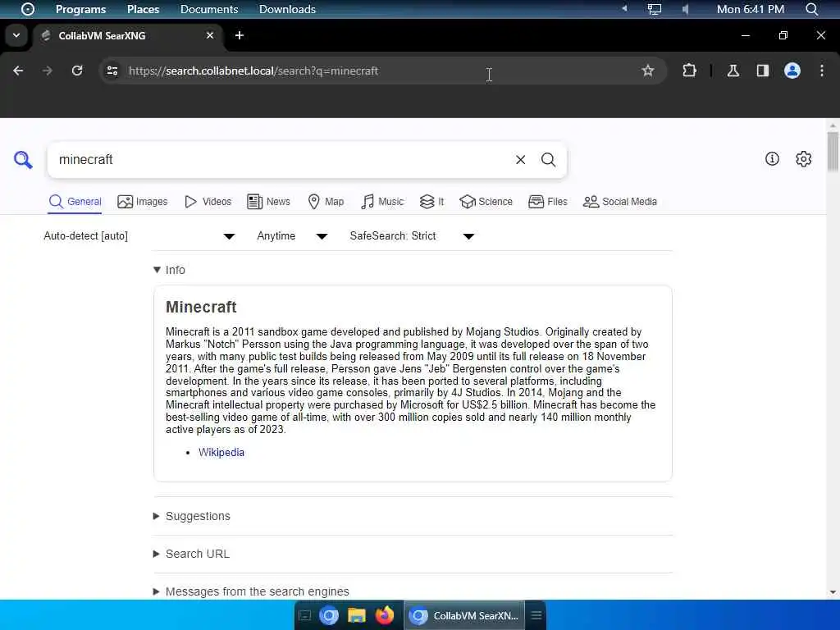Screen dimensions: 840x630
Task: Open the browser profile avatar
Action: click(792, 71)
